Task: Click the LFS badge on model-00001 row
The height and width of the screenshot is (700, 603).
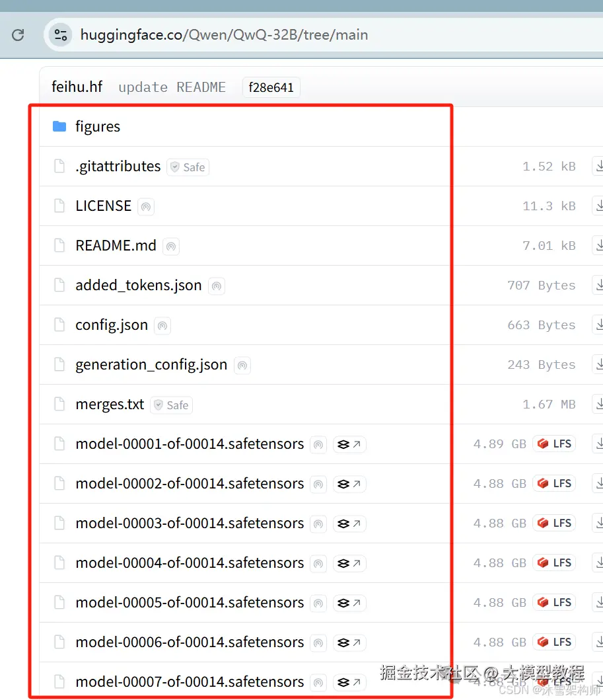Action: pyautogui.click(x=554, y=444)
